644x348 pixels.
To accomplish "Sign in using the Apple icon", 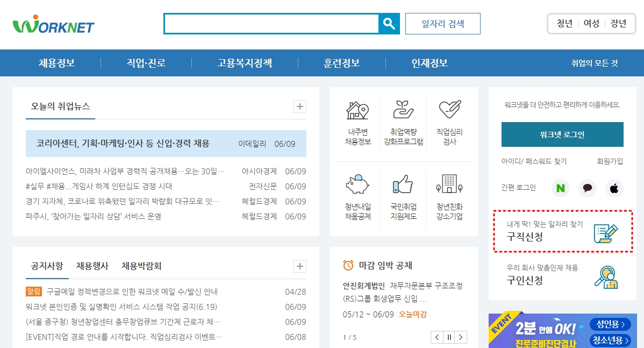I will pyautogui.click(x=614, y=188).
